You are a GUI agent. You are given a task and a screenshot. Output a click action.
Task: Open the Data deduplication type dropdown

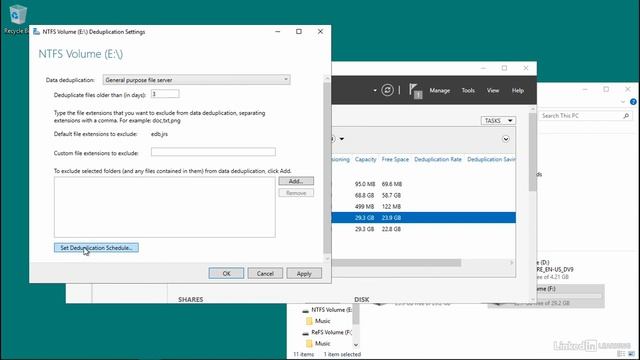click(196, 80)
